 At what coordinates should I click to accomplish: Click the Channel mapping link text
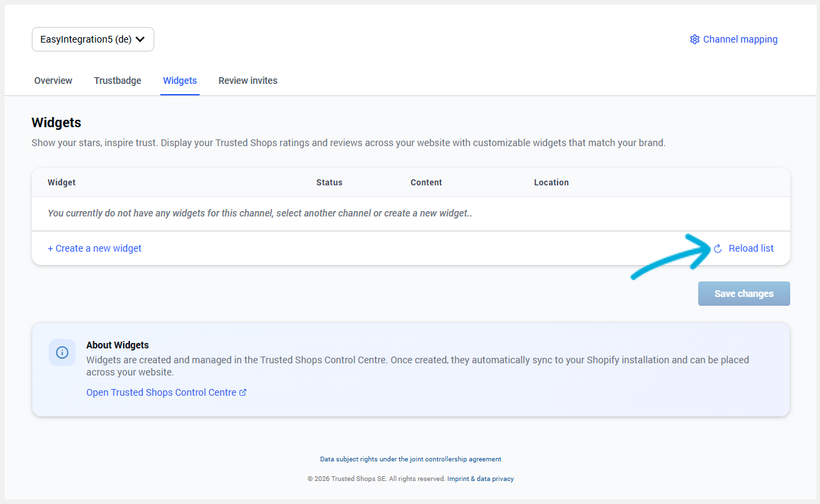point(740,39)
